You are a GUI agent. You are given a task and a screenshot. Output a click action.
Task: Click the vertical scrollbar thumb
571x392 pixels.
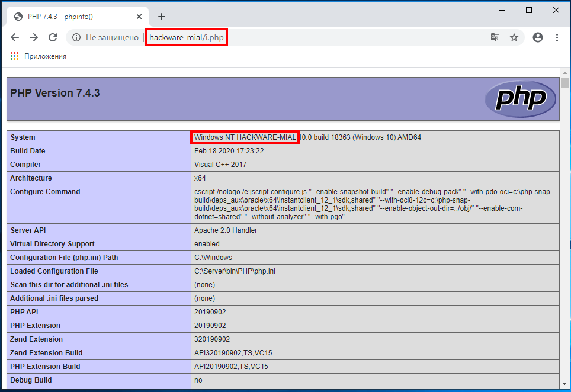coord(564,82)
